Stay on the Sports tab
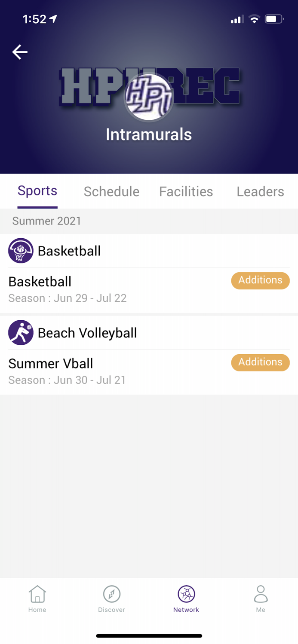 37,191
